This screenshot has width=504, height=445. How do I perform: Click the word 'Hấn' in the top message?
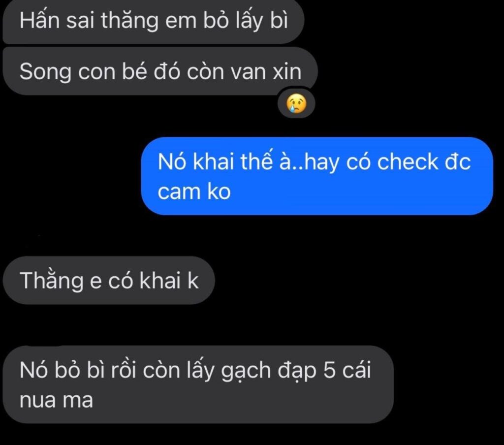click(39, 20)
